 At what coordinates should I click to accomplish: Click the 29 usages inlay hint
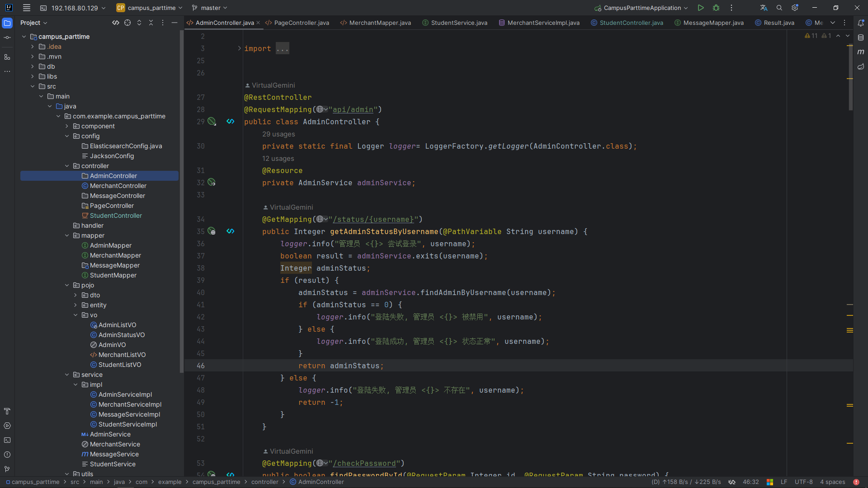point(278,134)
